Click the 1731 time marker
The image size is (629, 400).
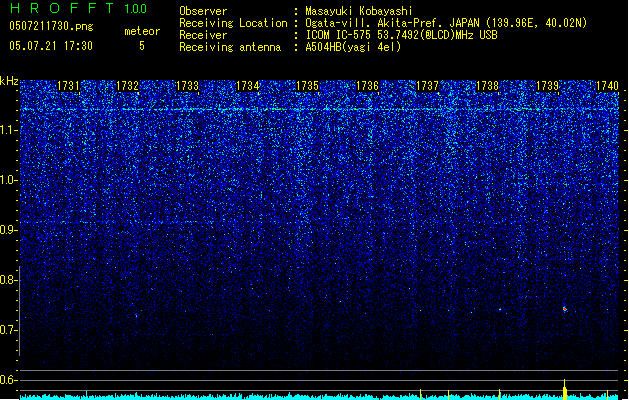[x=68, y=86]
